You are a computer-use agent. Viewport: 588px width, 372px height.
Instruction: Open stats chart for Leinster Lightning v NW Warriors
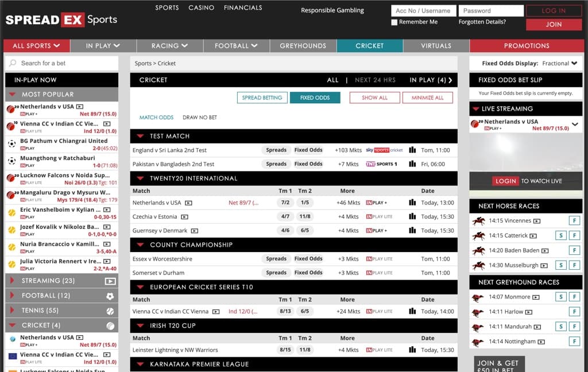tap(412, 350)
